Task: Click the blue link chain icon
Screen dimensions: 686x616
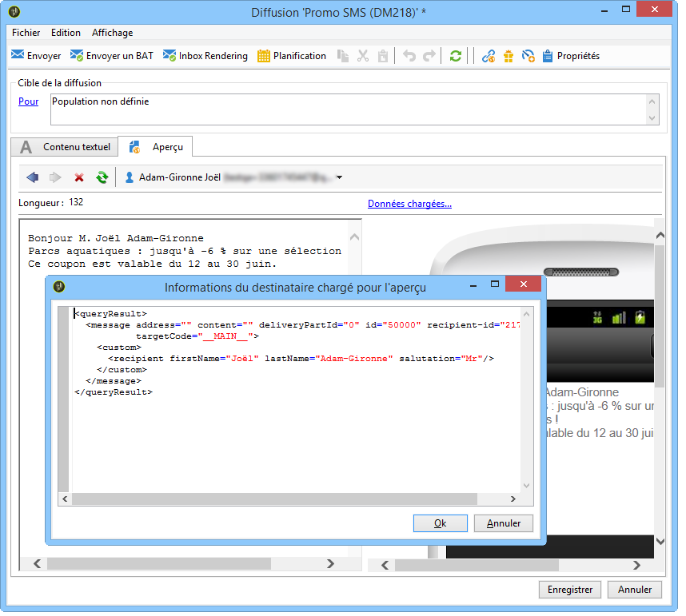Action: pyautogui.click(x=489, y=56)
